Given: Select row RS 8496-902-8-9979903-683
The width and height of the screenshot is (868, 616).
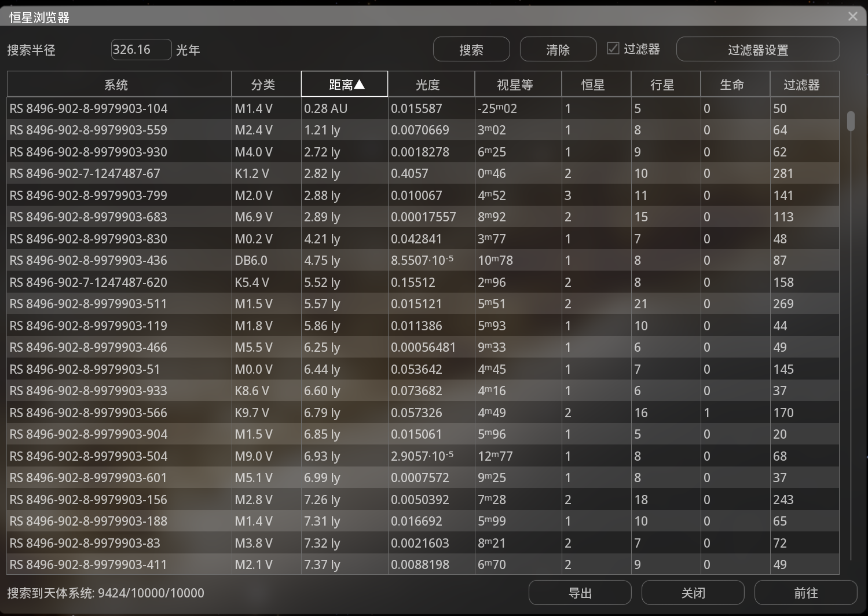Looking at the screenshot, I should pyautogui.click(x=423, y=217).
